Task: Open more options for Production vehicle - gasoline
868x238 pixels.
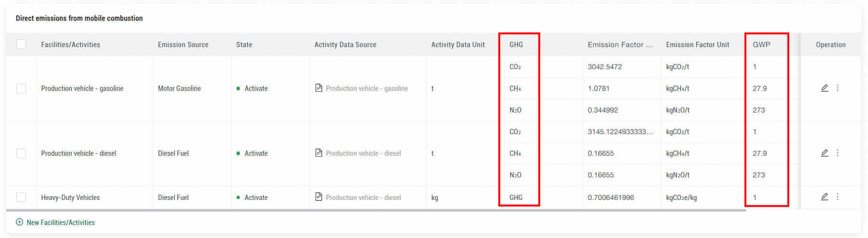Action: 838,88
